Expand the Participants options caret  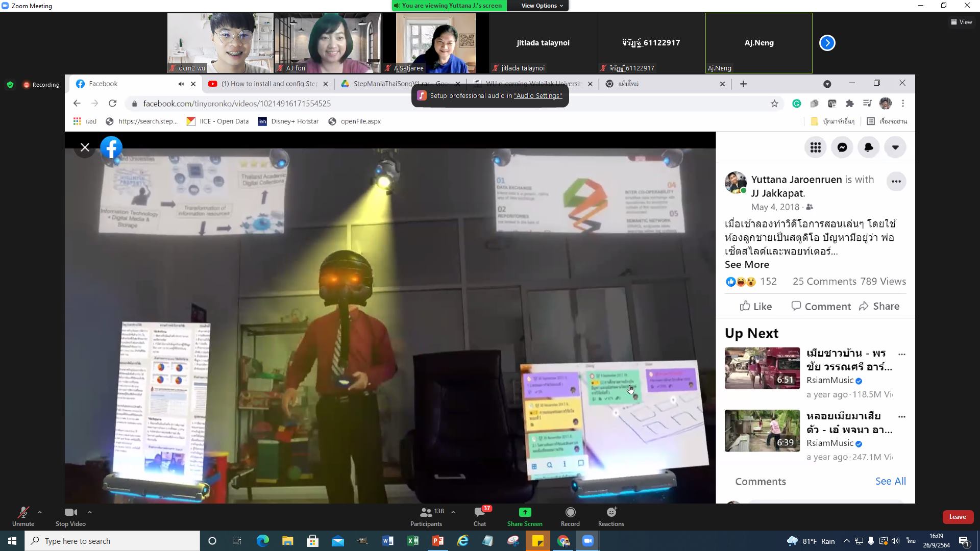coord(453,512)
